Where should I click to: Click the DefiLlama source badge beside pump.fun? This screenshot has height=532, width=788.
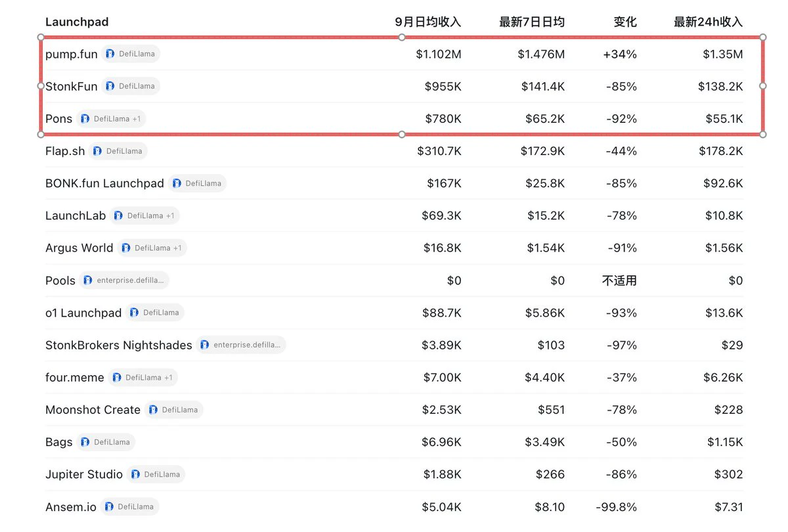pos(131,54)
